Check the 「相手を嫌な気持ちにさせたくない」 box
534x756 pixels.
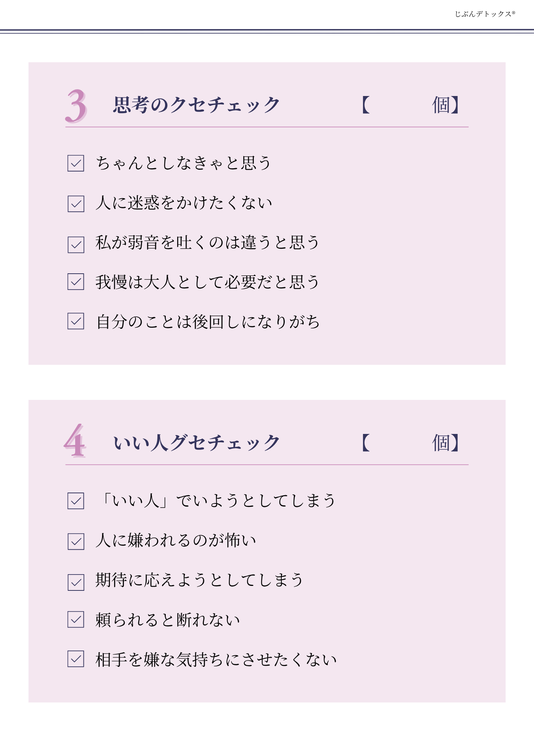coord(76,658)
